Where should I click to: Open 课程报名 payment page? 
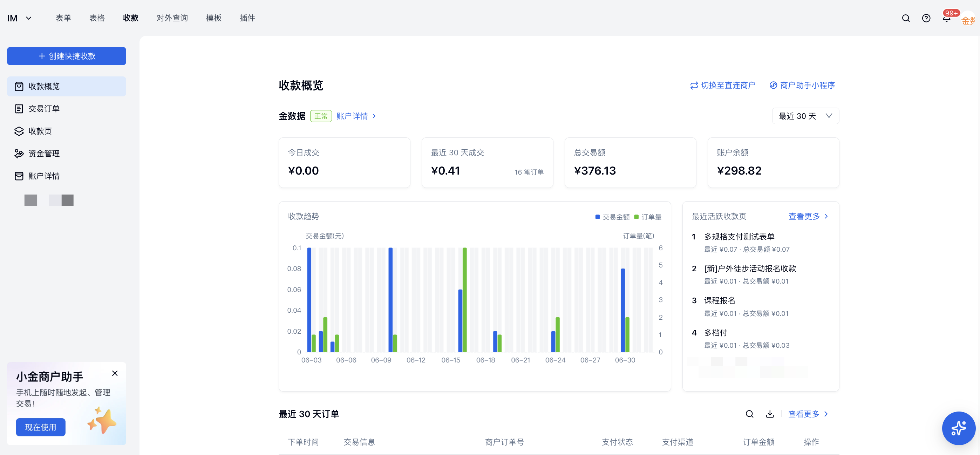click(x=719, y=300)
